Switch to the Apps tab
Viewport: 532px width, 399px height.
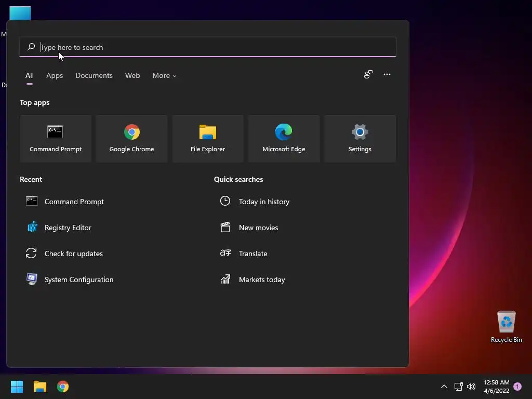click(55, 76)
